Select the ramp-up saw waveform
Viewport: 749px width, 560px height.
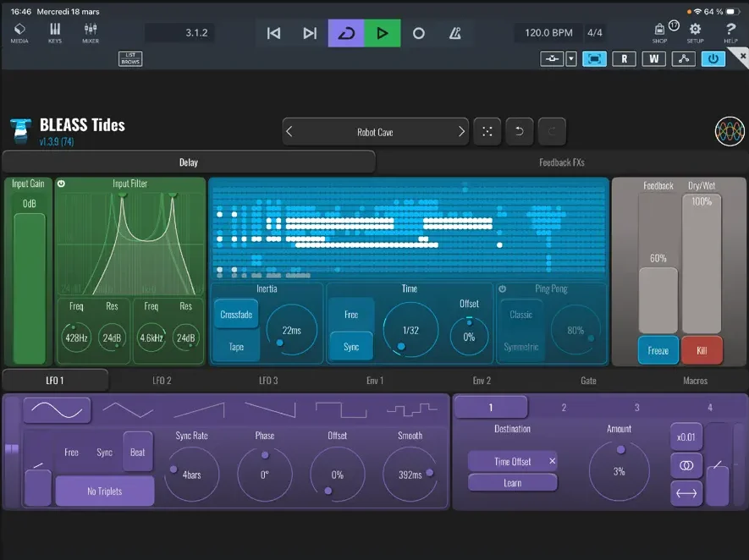[x=199, y=410]
